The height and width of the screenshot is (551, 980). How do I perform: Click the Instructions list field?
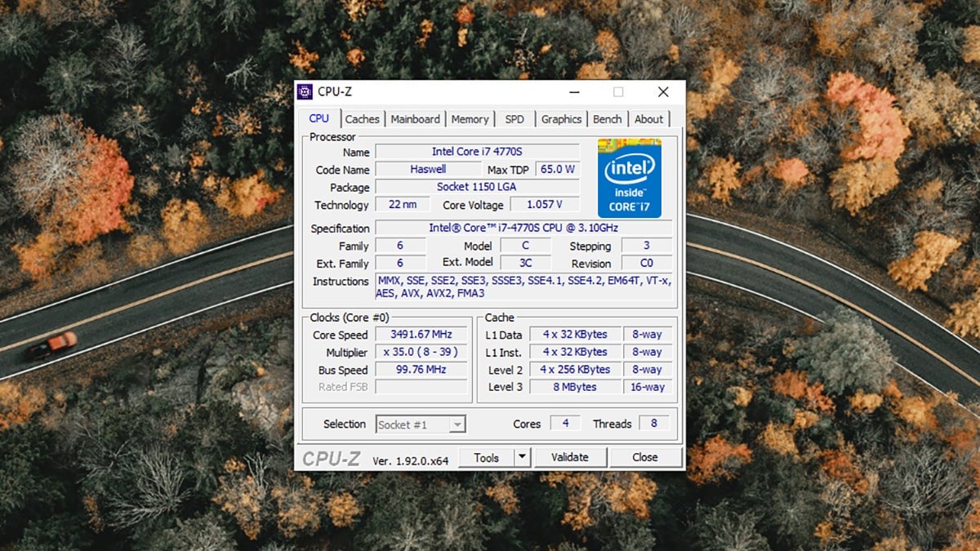point(523,287)
